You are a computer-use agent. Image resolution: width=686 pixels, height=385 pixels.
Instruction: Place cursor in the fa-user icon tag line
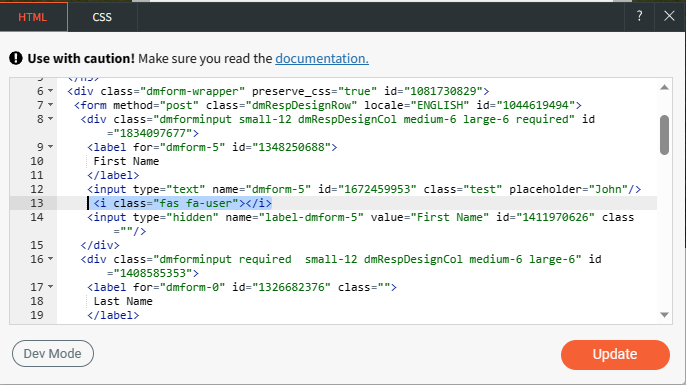click(x=182, y=203)
